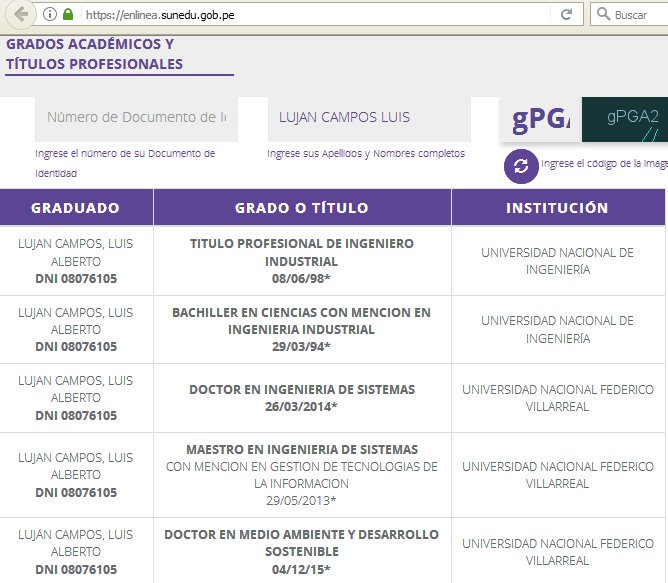Click the magnifier icon in Buscar box

pos(603,14)
